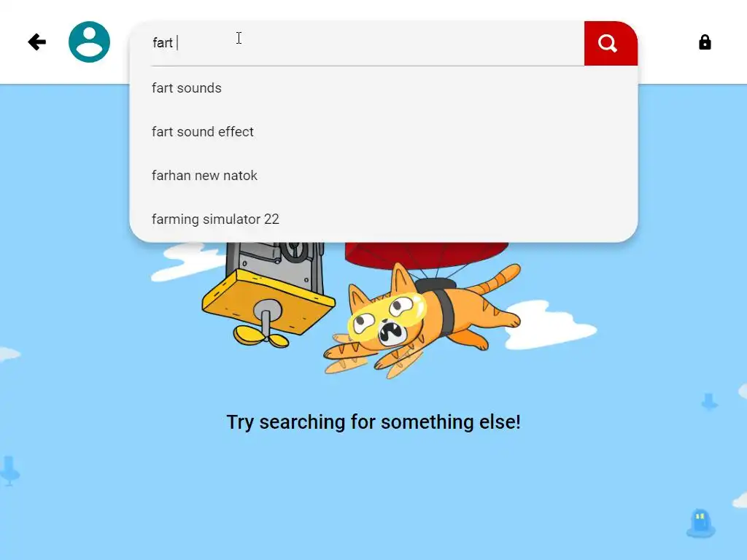This screenshot has height=560, width=747.
Task: Click the cat's yellow goggles
Action: pyautogui.click(x=386, y=314)
